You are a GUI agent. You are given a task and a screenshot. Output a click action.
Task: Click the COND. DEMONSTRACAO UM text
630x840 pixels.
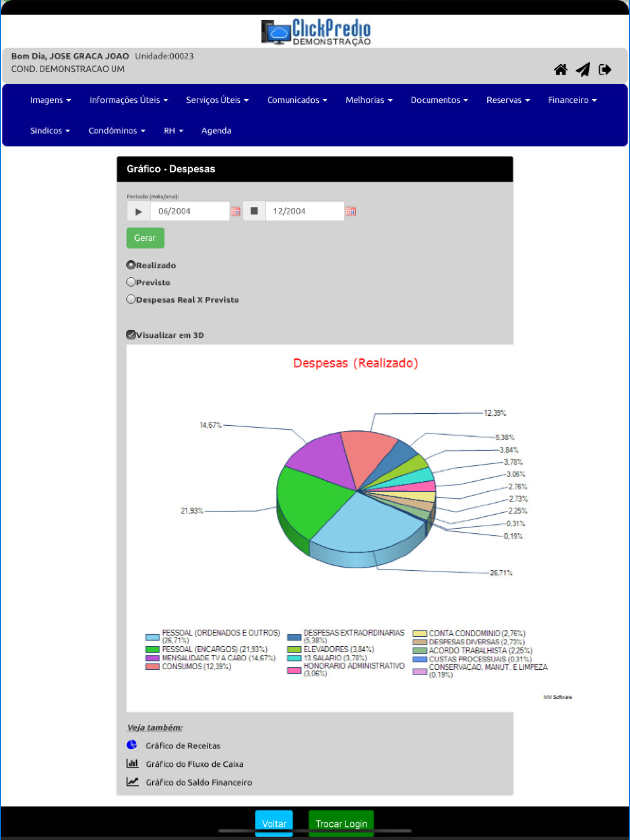(x=68, y=69)
